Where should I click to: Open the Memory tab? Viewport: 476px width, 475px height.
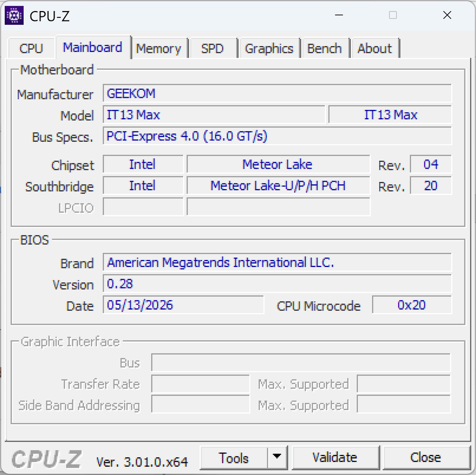159,48
